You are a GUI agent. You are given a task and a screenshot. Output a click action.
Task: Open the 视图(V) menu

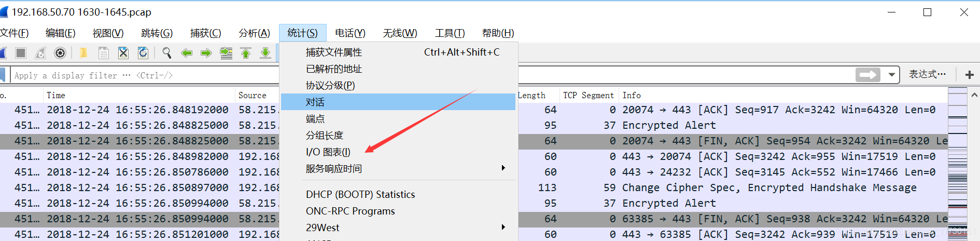coord(108,33)
